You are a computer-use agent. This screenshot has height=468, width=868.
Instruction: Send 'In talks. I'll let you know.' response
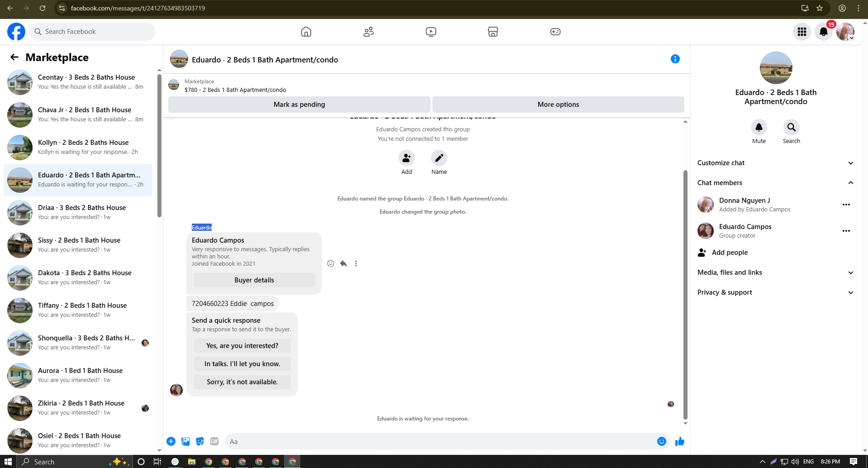coord(242,364)
